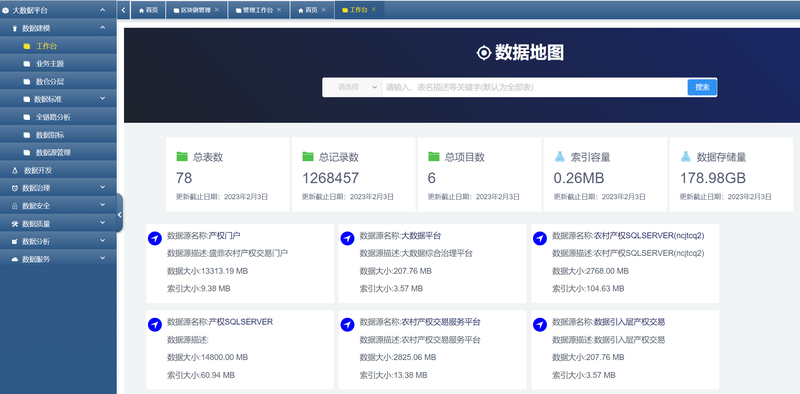Click 索引大小:104.63 MB text
Screen dimensions: 800x394
coord(588,288)
